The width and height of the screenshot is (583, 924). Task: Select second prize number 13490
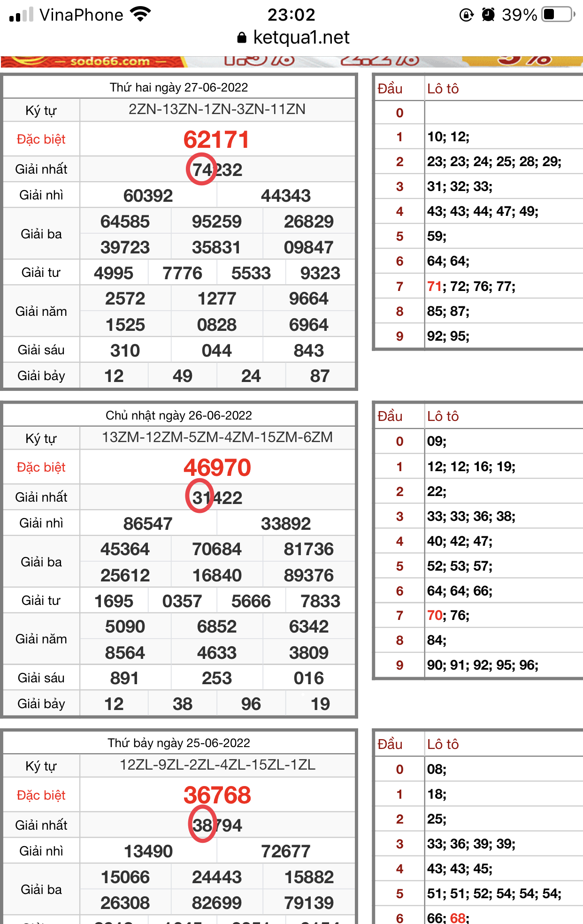(x=148, y=851)
